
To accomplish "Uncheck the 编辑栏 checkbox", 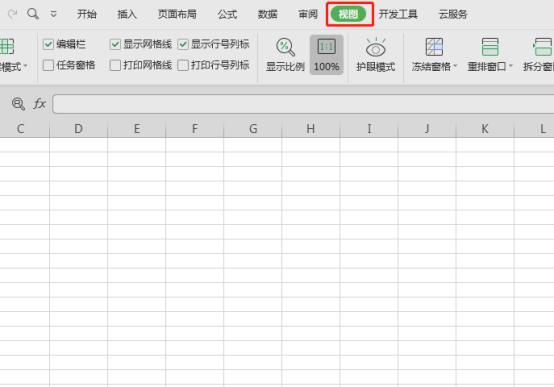I will tap(48, 45).
